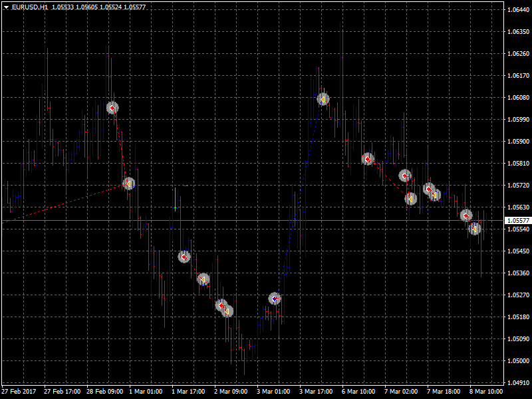Viewport: 532px width, 399px height.
Task: Click the 1.05360 price scale label
Action: click(x=518, y=273)
